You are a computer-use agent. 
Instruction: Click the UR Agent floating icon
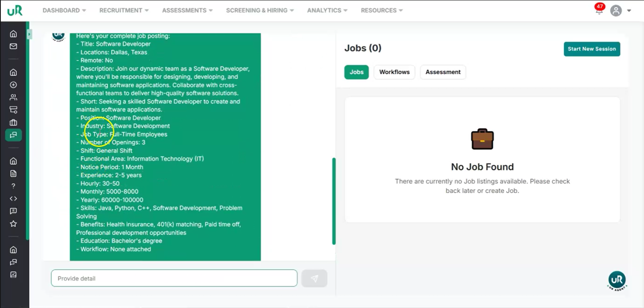pyautogui.click(x=617, y=280)
